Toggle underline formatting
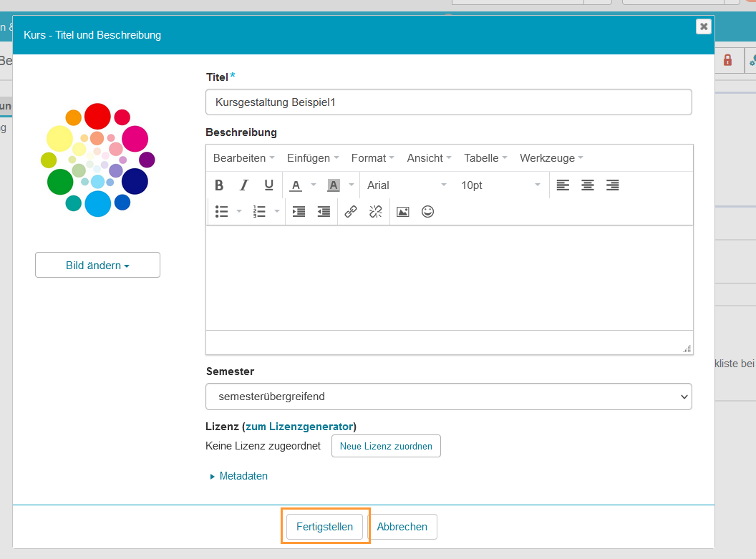 coord(268,185)
